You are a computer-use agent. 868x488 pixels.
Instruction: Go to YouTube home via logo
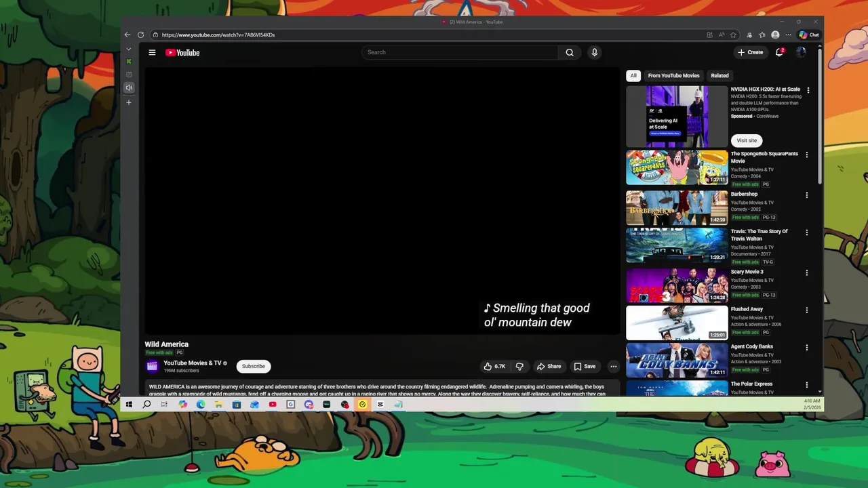182,52
